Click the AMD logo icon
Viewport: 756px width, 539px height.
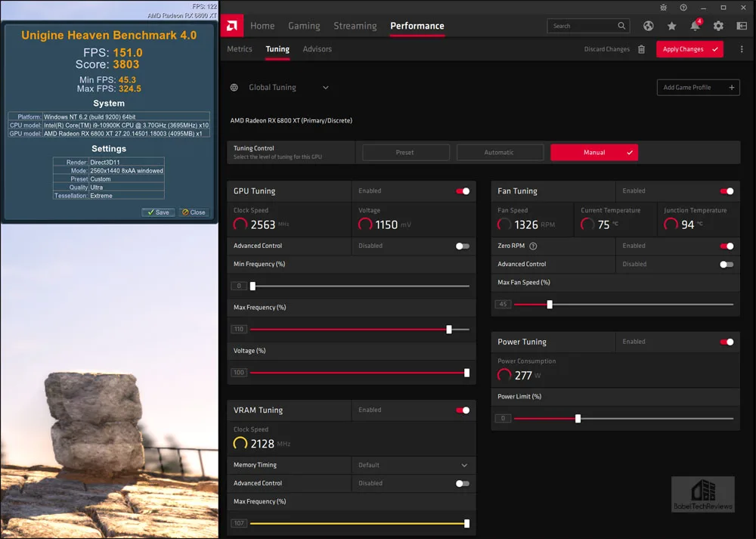[x=232, y=26]
